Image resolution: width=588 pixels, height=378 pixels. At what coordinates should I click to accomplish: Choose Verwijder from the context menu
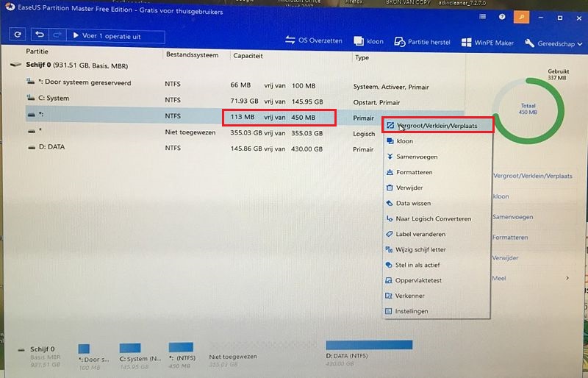click(437, 188)
